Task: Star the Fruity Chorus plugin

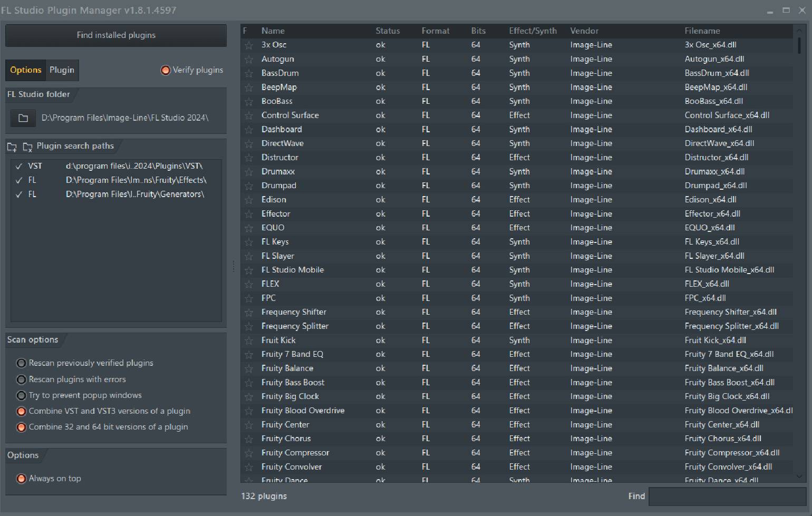Action: click(x=248, y=439)
